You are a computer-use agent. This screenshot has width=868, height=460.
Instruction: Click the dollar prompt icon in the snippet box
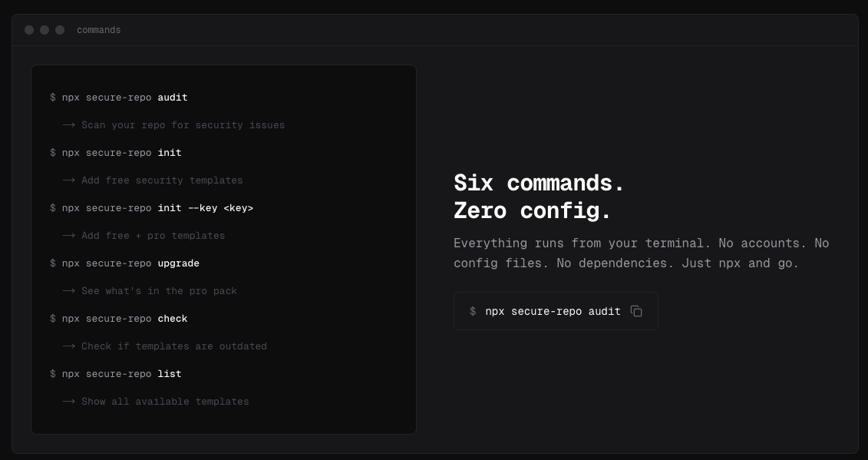click(x=471, y=311)
